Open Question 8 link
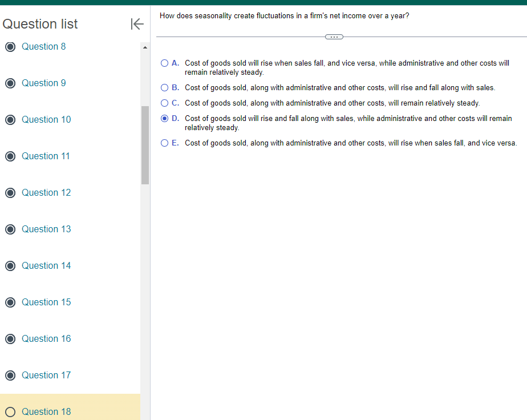 (x=44, y=46)
